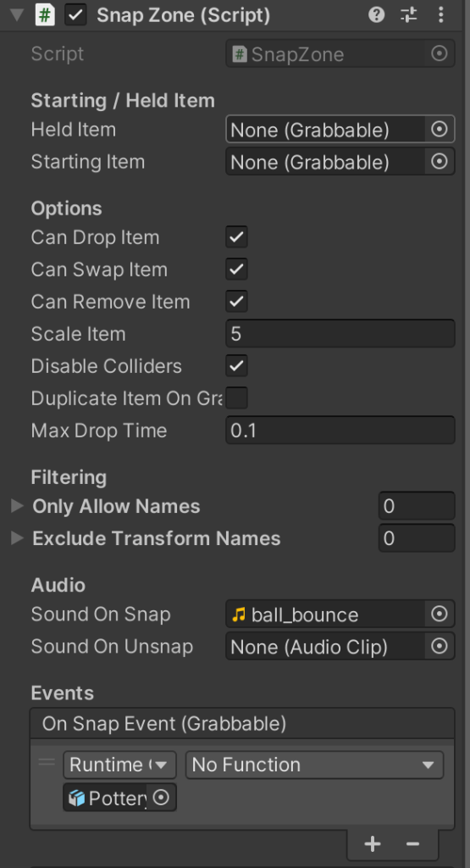This screenshot has width=470, height=868.
Task: Open the Runtime call state dropdown
Action: click(119, 765)
